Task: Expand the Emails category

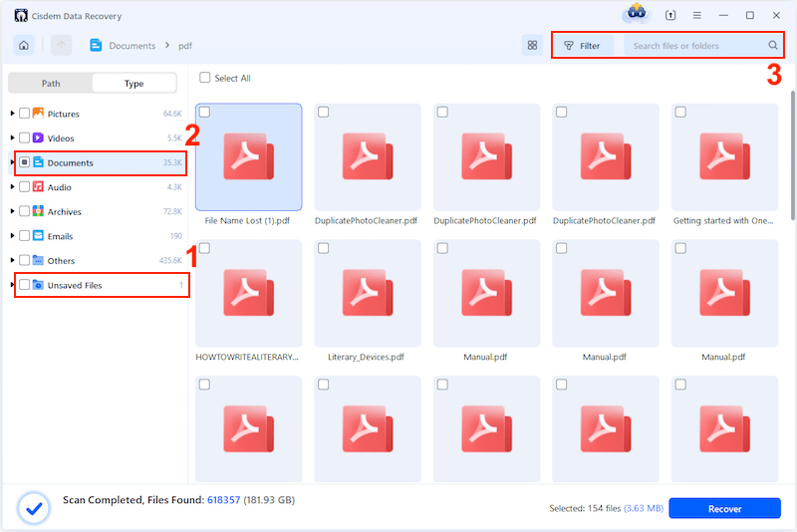Action: 12,236
